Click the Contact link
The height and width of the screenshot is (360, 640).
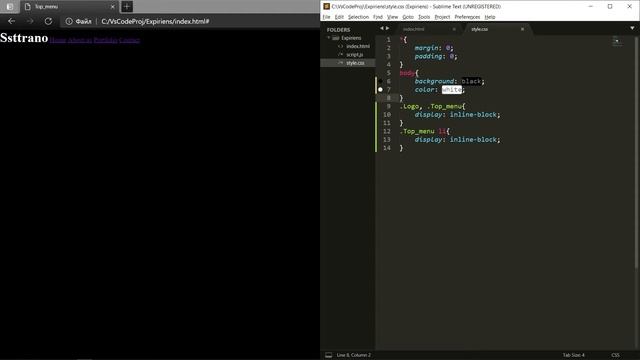(129, 40)
